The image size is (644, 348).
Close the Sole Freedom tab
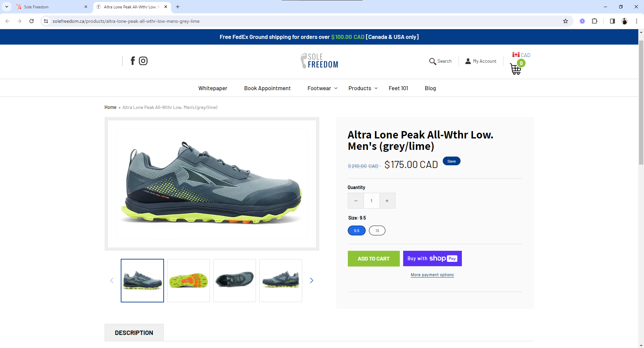[x=86, y=7]
